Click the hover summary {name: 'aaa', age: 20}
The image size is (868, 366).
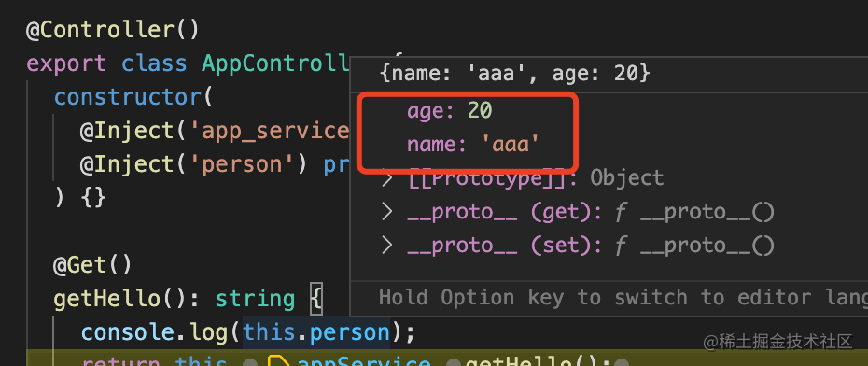514,73
